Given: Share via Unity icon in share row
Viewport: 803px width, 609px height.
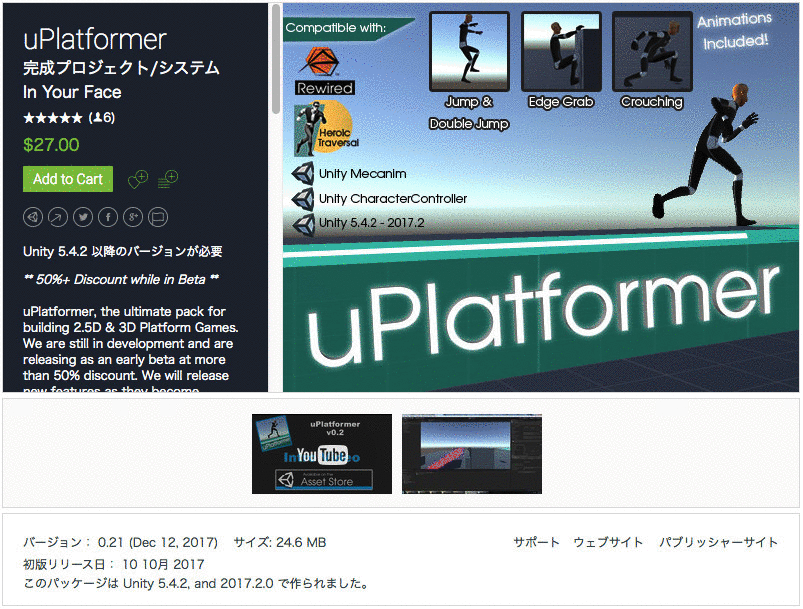Looking at the screenshot, I should 33,217.
